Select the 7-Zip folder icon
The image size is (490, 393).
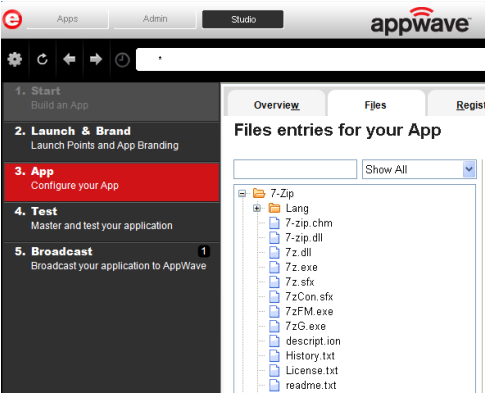click(259, 193)
